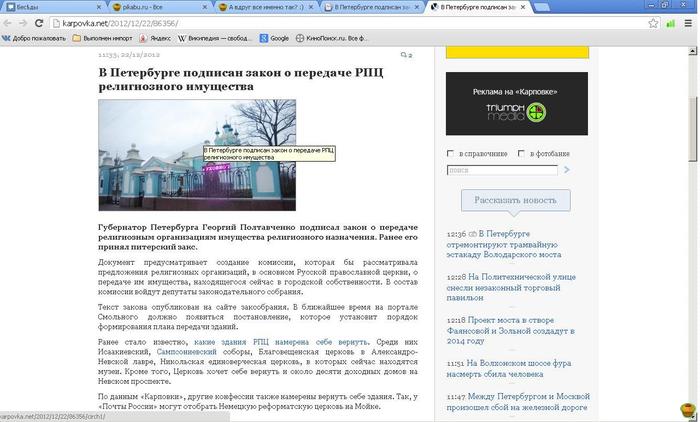The width and height of the screenshot is (700, 422).
Task: Open news about Политехнической улице pavilion
Action: click(x=511, y=287)
